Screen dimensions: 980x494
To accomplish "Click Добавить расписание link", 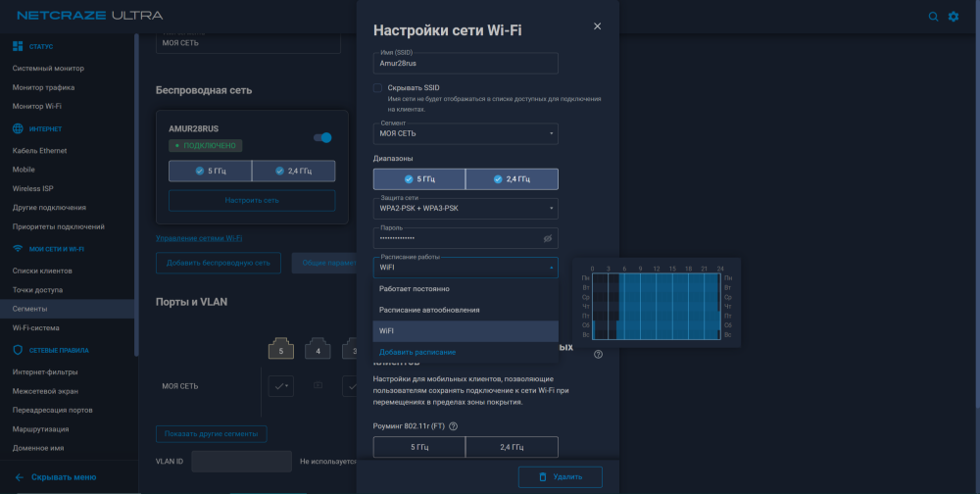I will pos(417,352).
